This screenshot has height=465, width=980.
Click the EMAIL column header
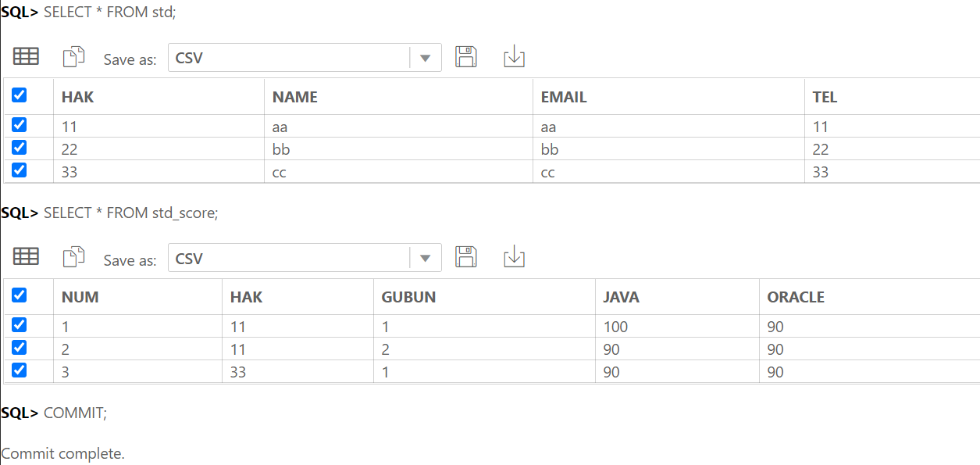coord(564,97)
